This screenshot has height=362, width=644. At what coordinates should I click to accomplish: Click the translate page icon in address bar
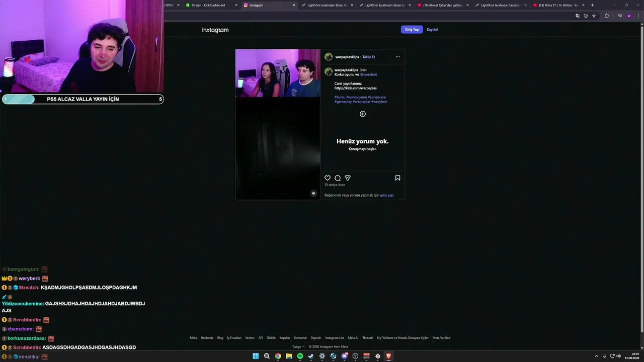coord(578,16)
